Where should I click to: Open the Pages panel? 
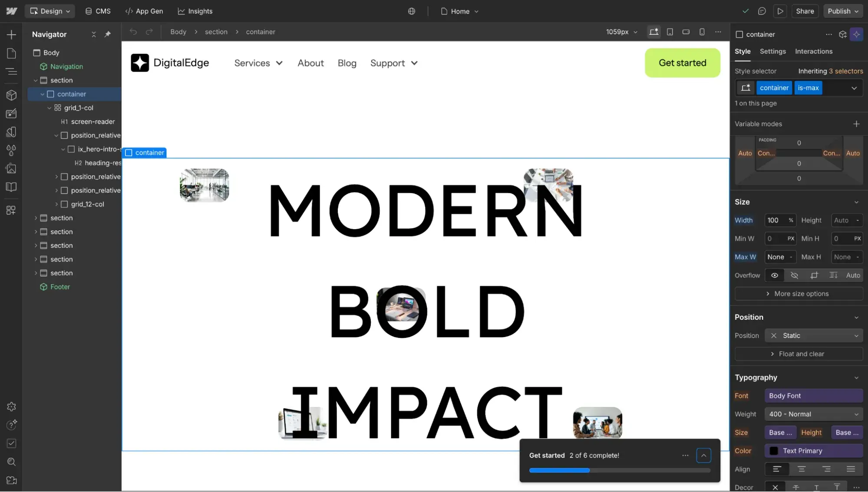[x=11, y=53]
